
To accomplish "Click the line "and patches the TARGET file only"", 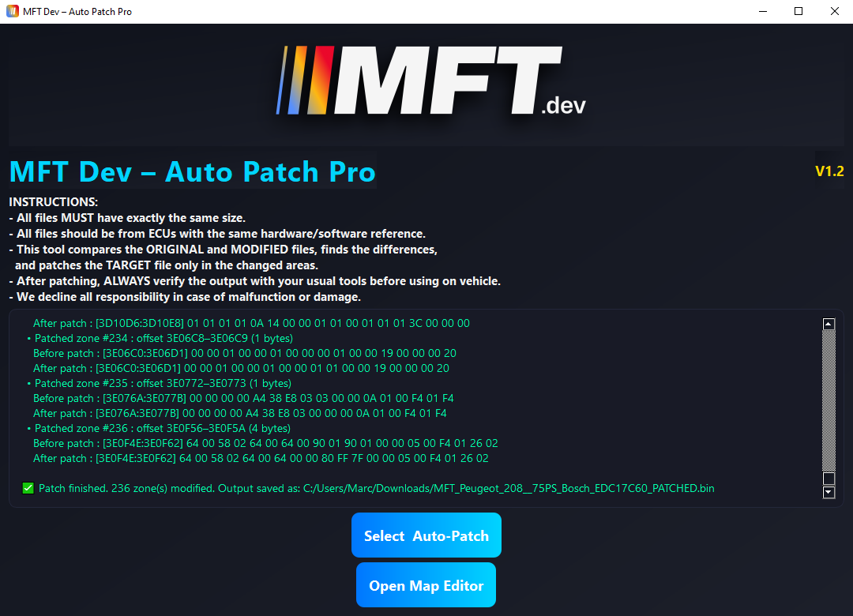I will 167,265.
